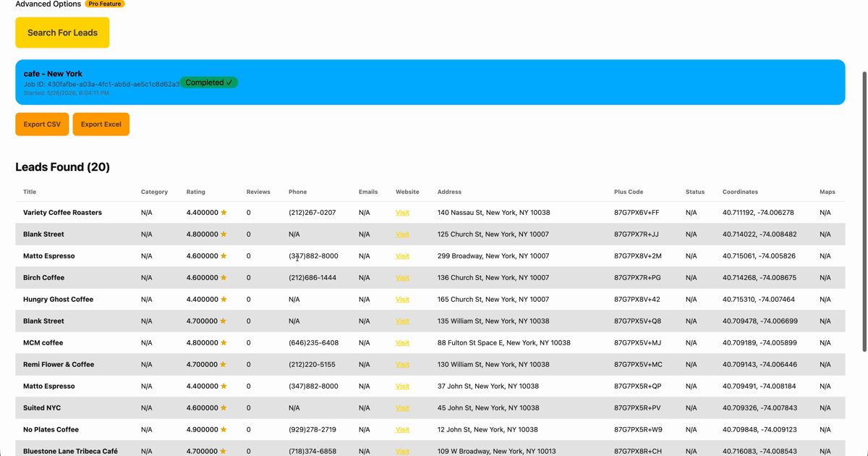
Task: Click coordinates 40.709143, -74.006446
Action: [x=759, y=365]
